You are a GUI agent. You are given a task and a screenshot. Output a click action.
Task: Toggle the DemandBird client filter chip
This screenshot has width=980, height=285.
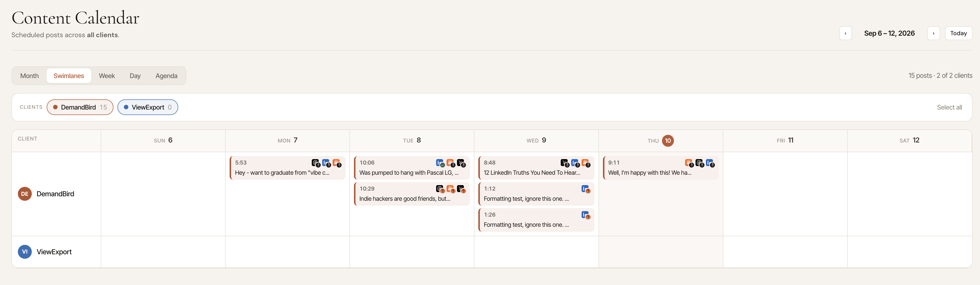(x=80, y=107)
